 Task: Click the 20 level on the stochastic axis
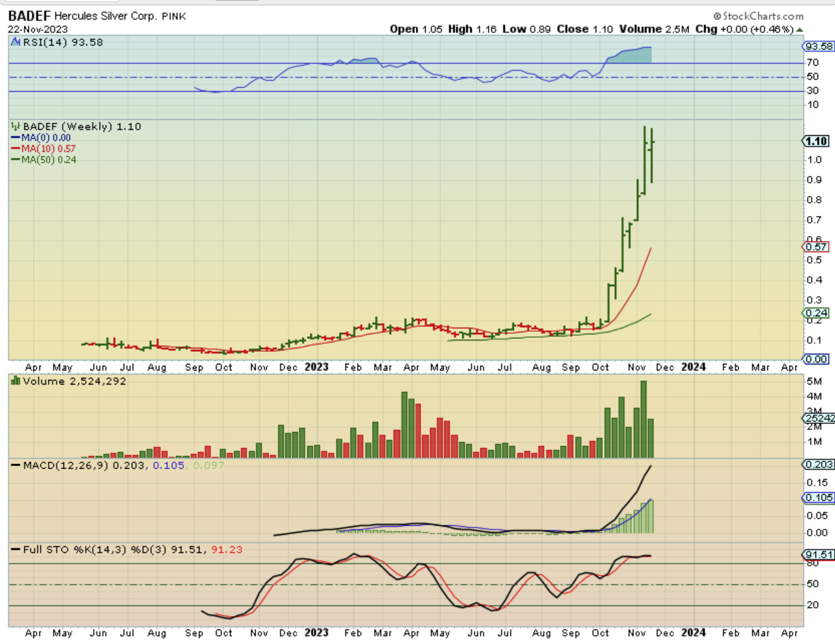pos(813,605)
